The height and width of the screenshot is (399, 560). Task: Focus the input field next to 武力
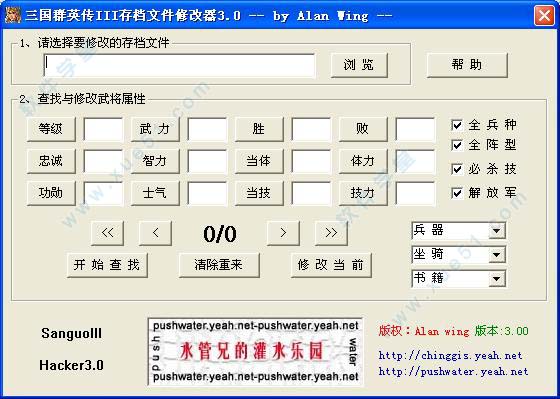207,129
